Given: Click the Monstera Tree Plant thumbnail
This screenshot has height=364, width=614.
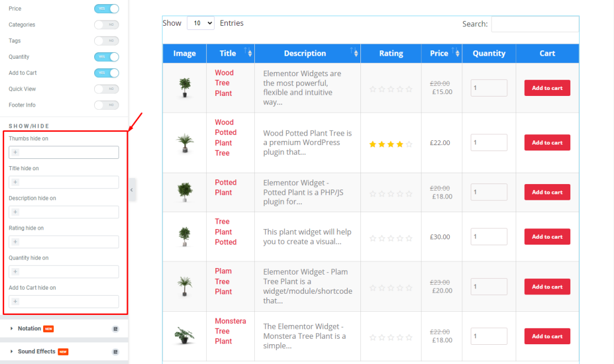Looking at the screenshot, I should pyautogui.click(x=185, y=335).
